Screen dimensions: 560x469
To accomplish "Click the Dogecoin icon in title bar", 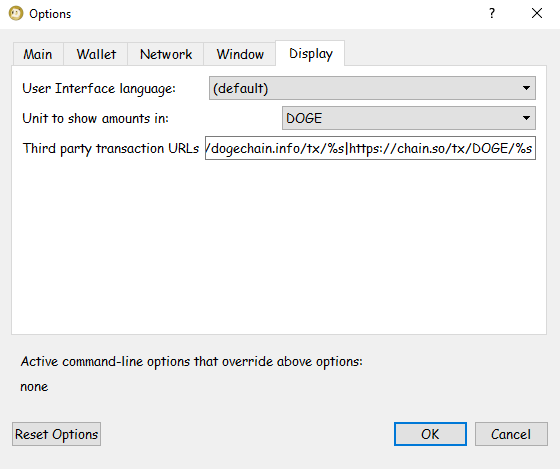I will click(x=16, y=14).
